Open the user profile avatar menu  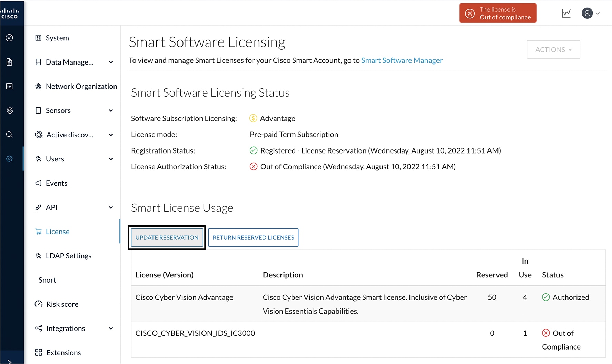(x=590, y=13)
